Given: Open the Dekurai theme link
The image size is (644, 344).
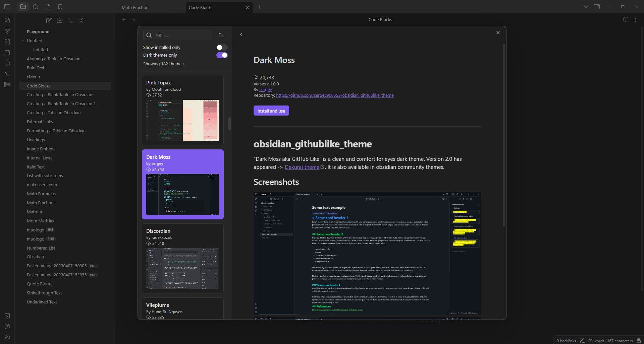Looking at the screenshot, I should (x=302, y=167).
